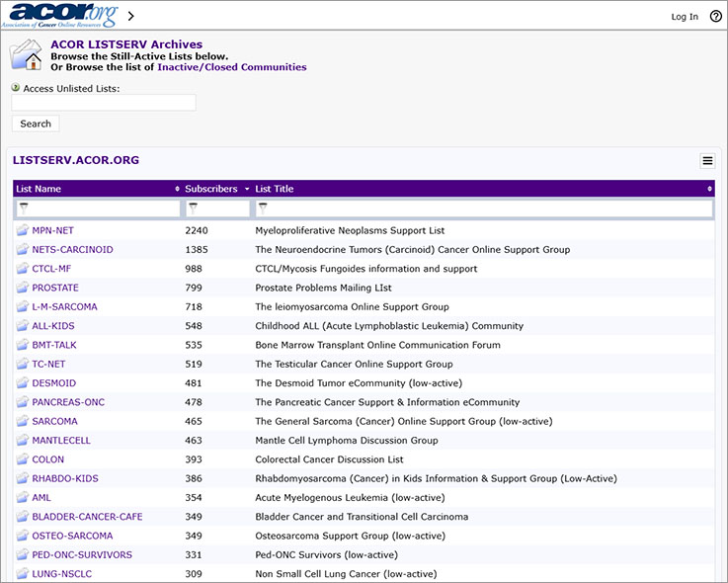
Task: Open the ALL-KIDS list
Action: [x=53, y=326]
